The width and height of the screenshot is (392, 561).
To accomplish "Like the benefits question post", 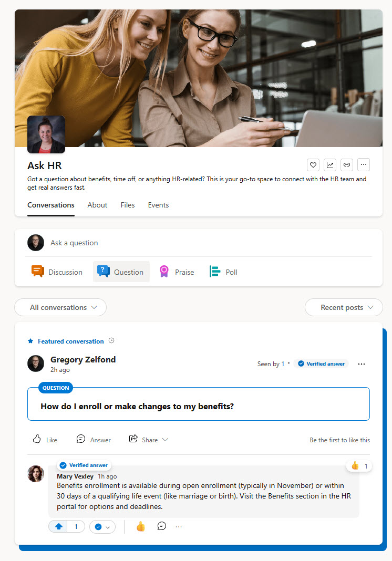I will tap(45, 439).
